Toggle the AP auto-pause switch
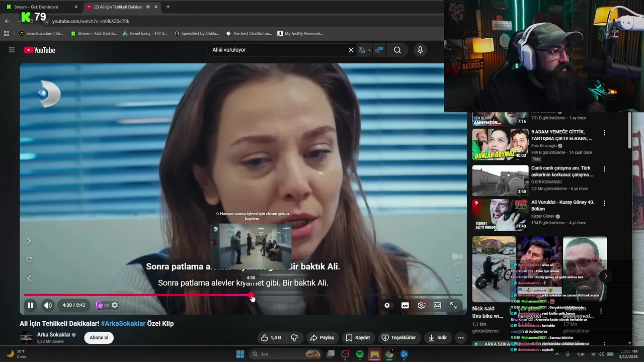This screenshot has height=362, width=644. coord(457,257)
